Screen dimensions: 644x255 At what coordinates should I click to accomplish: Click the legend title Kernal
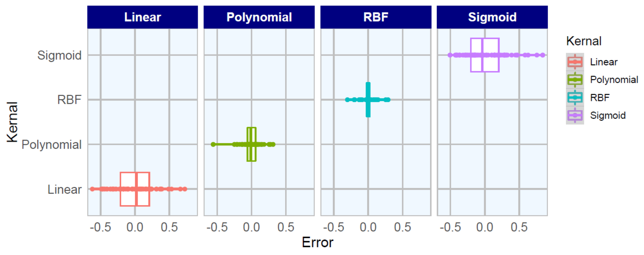point(583,41)
